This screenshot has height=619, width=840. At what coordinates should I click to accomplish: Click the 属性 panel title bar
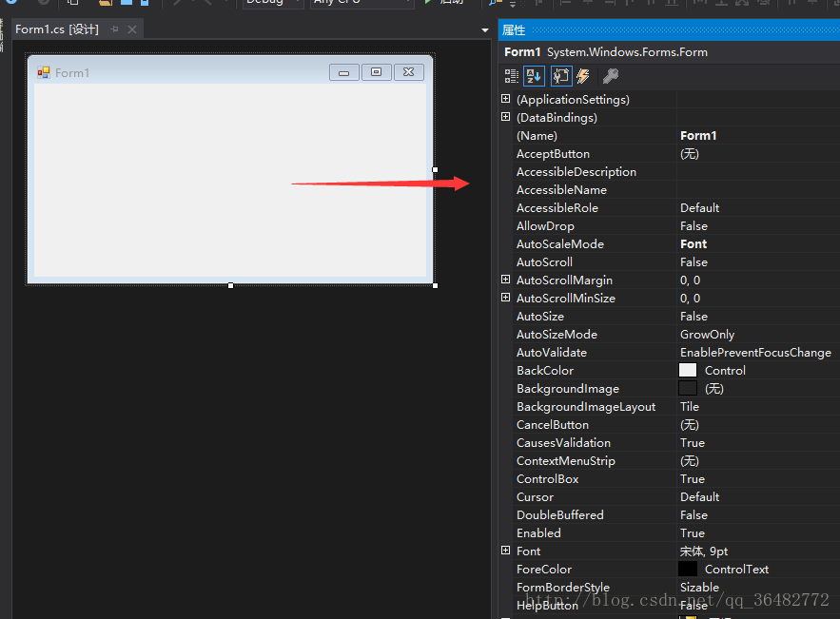point(669,30)
